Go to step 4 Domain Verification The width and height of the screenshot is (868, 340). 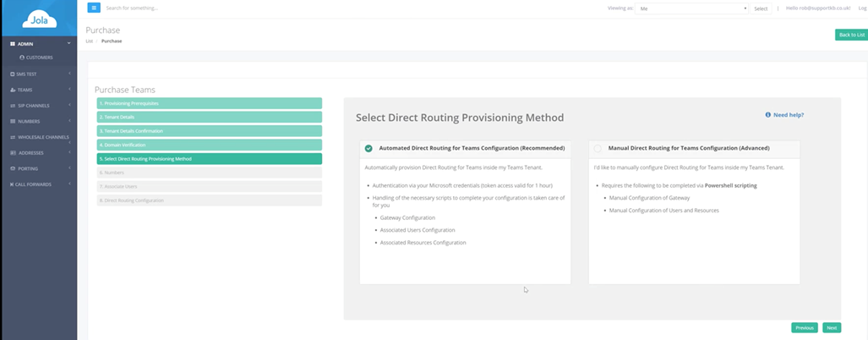(x=210, y=145)
